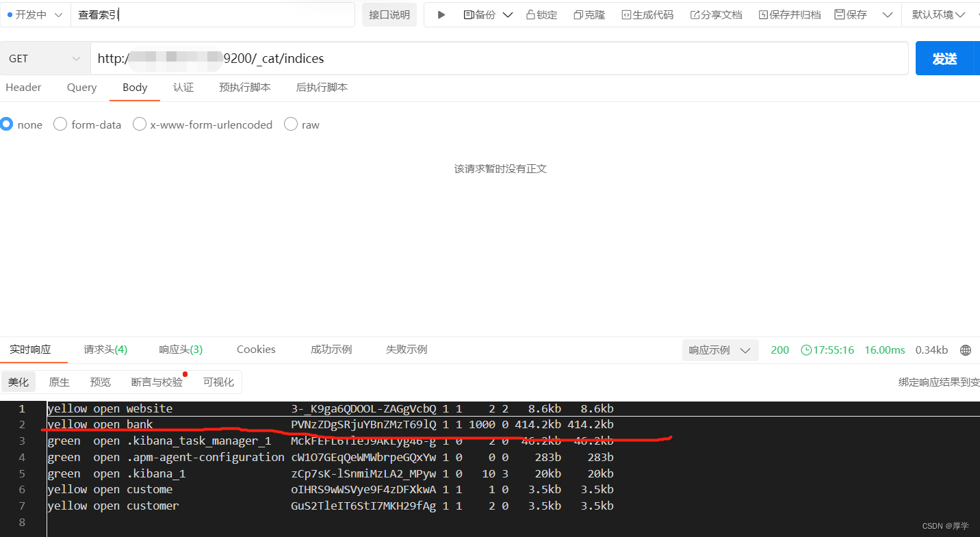Open the 可视化 visualization view
Viewport: 980px width, 537px height.
coord(218,382)
